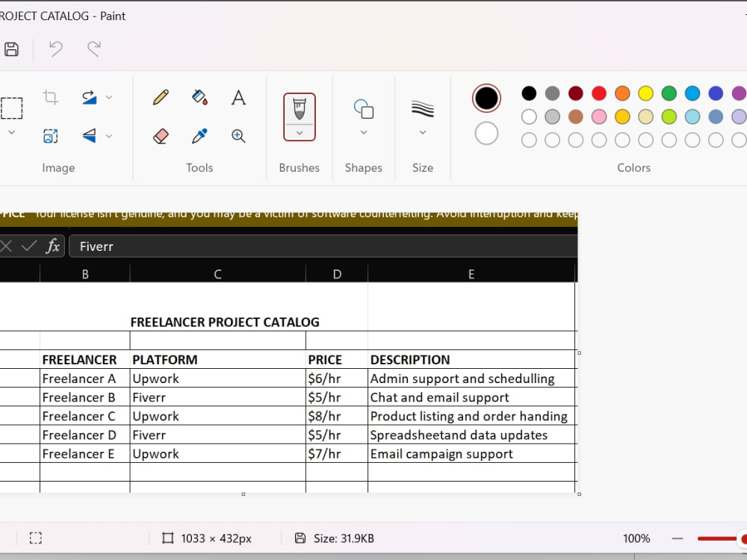Pick turquoise blue from the palette
This screenshot has height=560, width=747.
point(692,93)
